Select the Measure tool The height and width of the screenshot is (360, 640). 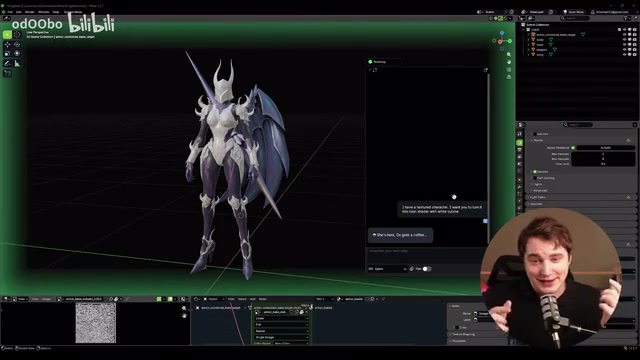[17, 63]
